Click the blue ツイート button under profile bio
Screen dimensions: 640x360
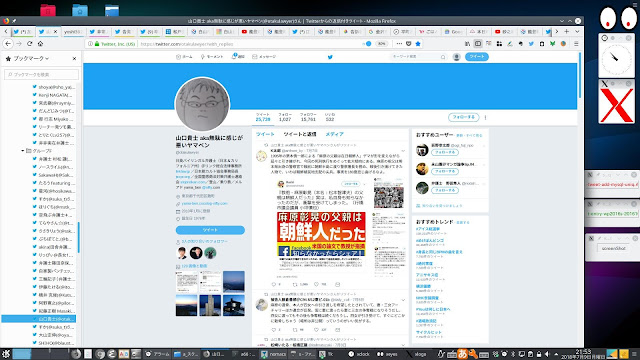210,230
